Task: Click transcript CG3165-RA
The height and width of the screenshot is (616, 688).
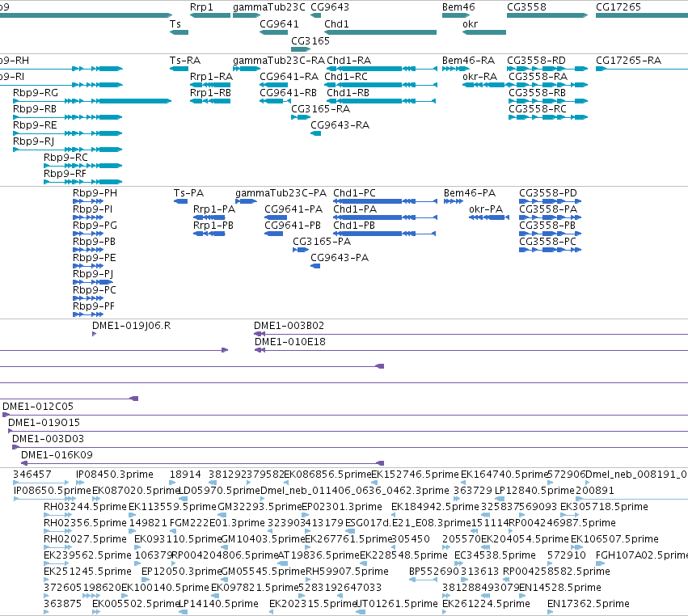Action: coord(301,117)
